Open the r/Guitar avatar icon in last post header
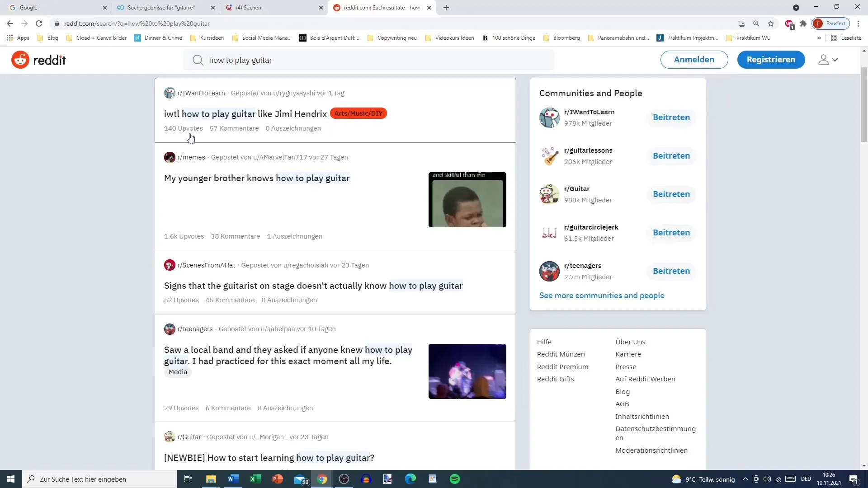Image resolution: width=868 pixels, height=488 pixels. click(170, 437)
